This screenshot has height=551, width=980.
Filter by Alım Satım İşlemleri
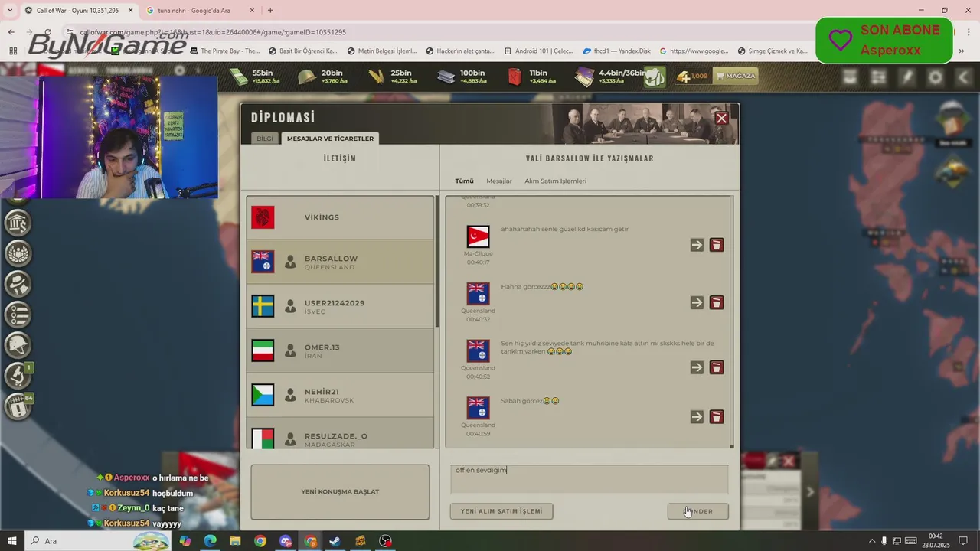(x=555, y=181)
